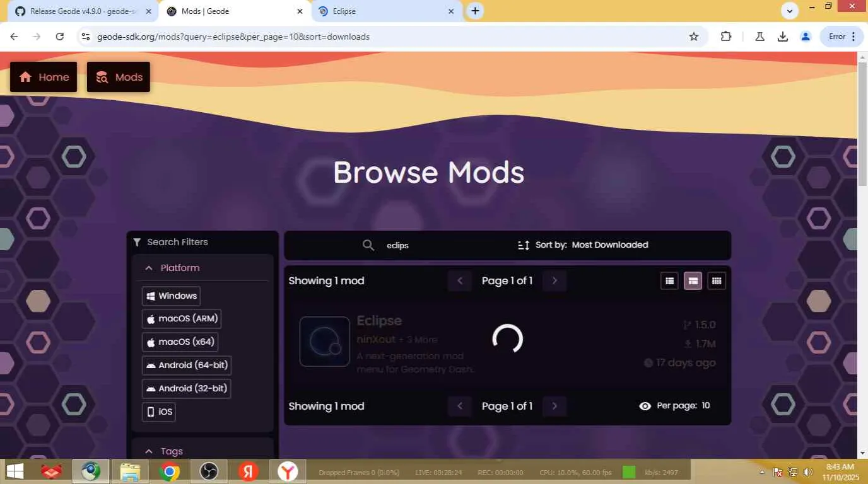Open site information icon in address bar
Screen dimensions: 868x484
[x=85, y=37]
